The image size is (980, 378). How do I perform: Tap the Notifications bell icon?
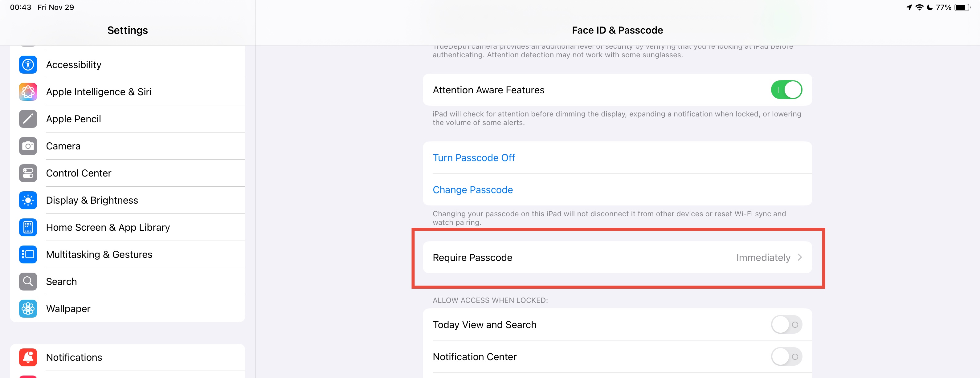point(28,357)
